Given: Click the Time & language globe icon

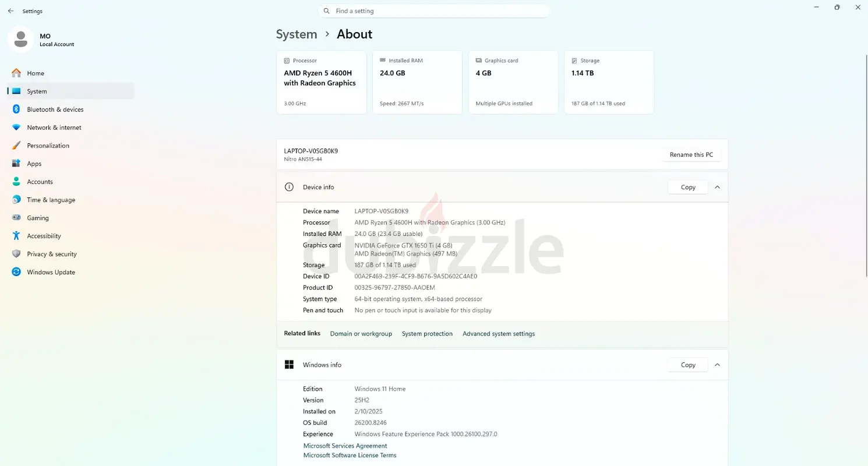Looking at the screenshot, I should (16, 200).
